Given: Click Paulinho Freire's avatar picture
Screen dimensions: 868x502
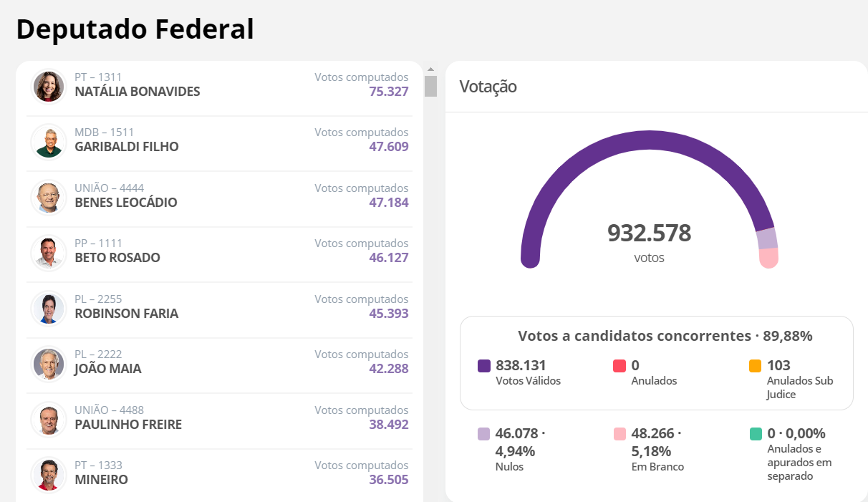Looking at the screenshot, I should point(49,419).
